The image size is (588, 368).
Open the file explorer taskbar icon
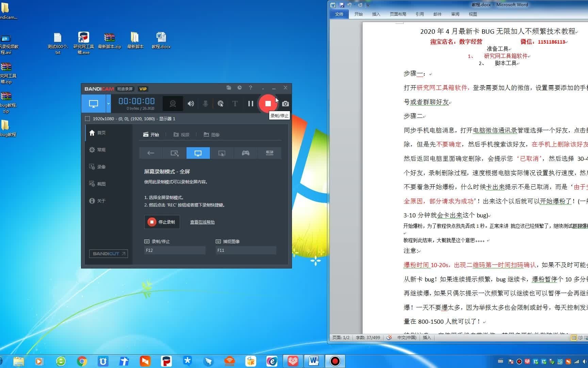pyautogui.click(x=19, y=361)
